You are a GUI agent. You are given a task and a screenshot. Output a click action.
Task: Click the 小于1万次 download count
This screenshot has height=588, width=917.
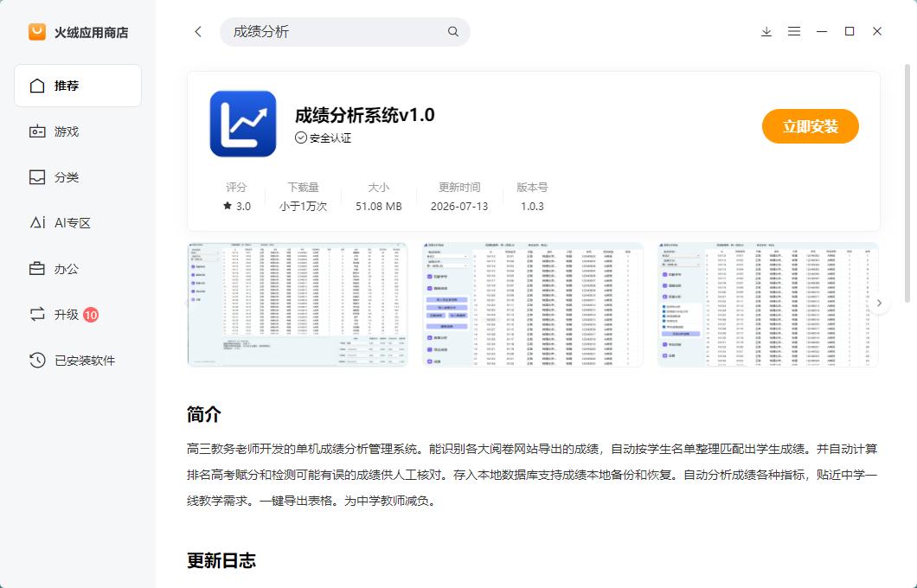coord(303,207)
